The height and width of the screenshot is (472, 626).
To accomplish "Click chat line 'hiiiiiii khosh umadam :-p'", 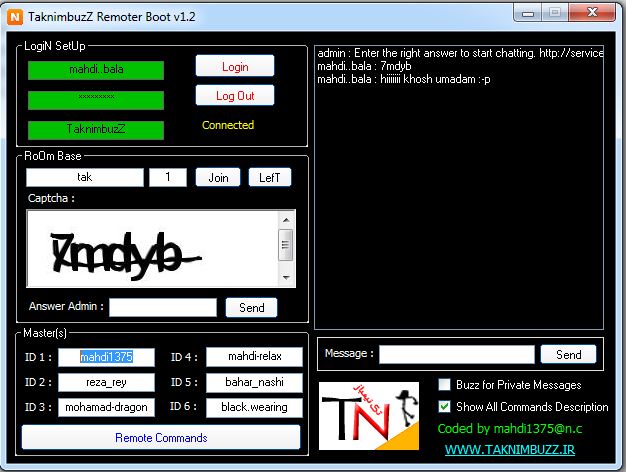I will [x=404, y=79].
